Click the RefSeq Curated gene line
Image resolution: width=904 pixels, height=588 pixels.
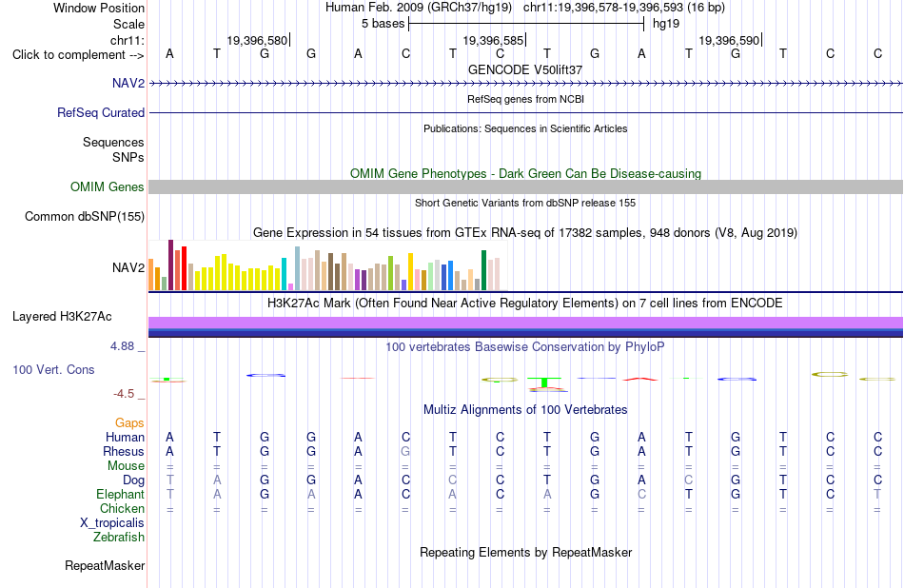[526, 112]
